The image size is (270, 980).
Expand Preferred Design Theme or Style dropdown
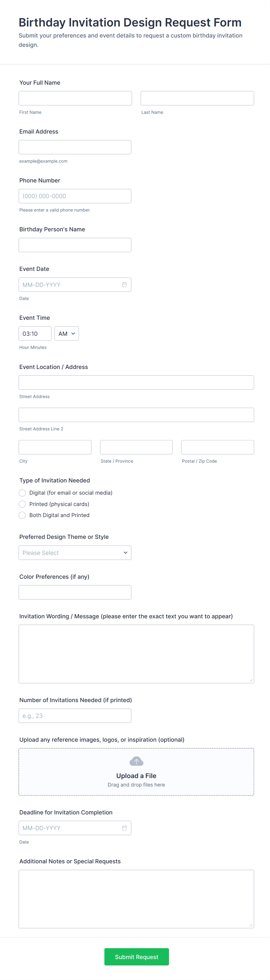pyautogui.click(x=75, y=553)
